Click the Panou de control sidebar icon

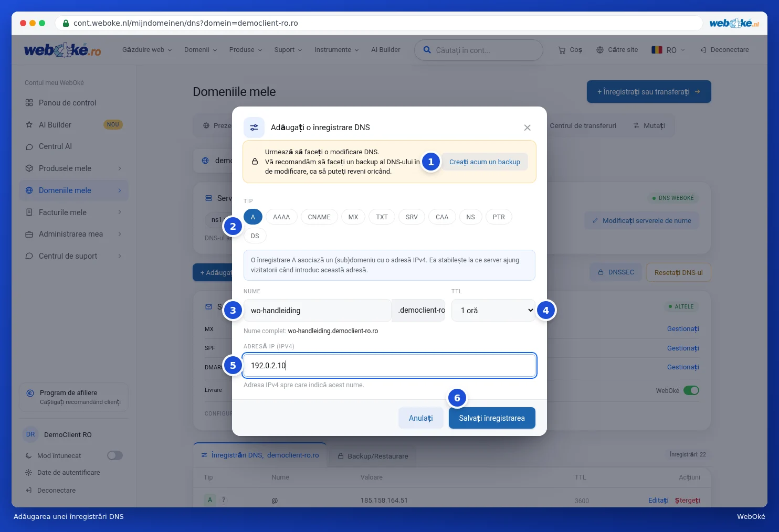(29, 103)
